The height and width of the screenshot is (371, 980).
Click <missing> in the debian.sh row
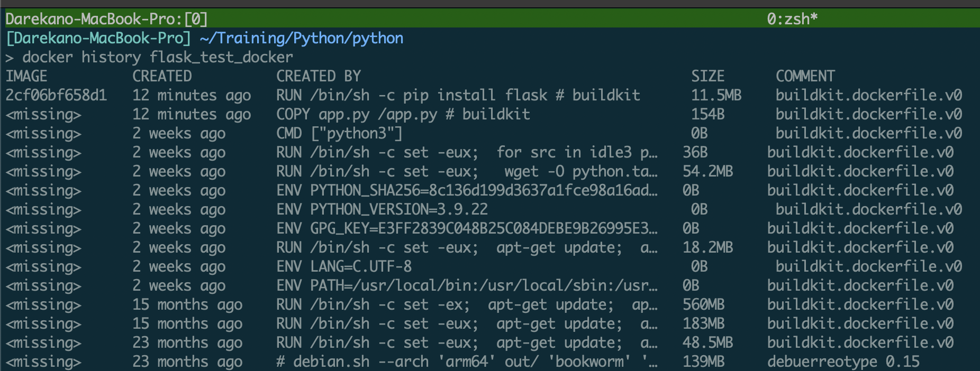pyautogui.click(x=43, y=361)
